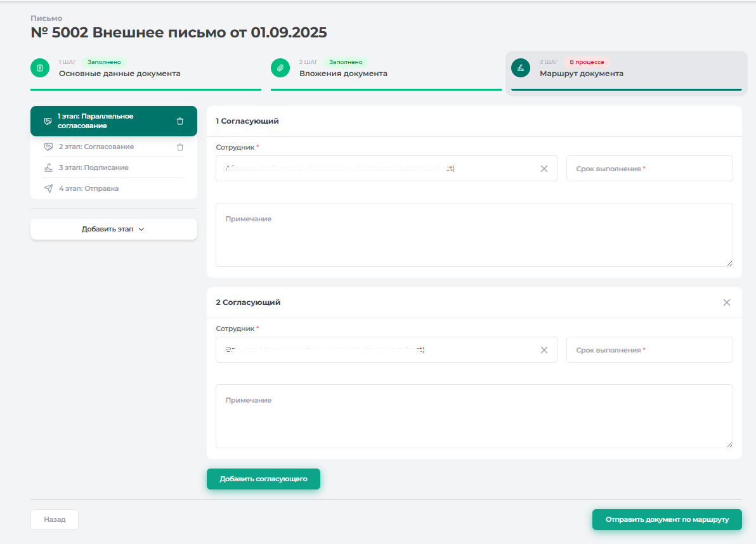Switch to Основные данные документа step
The height and width of the screenshot is (544, 756).
[x=119, y=74]
